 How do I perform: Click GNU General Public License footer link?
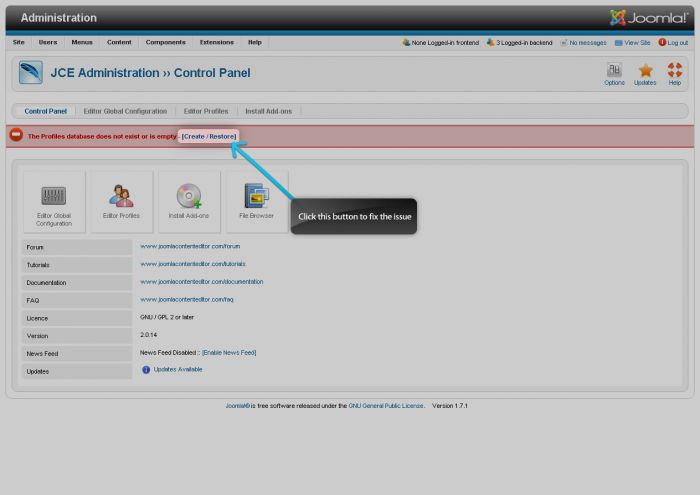pos(386,406)
